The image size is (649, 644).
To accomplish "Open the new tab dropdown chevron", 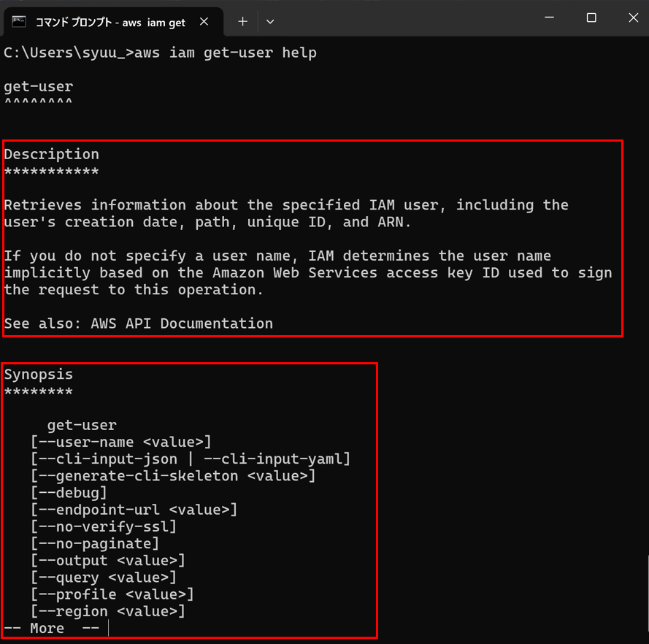I will (269, 21).
